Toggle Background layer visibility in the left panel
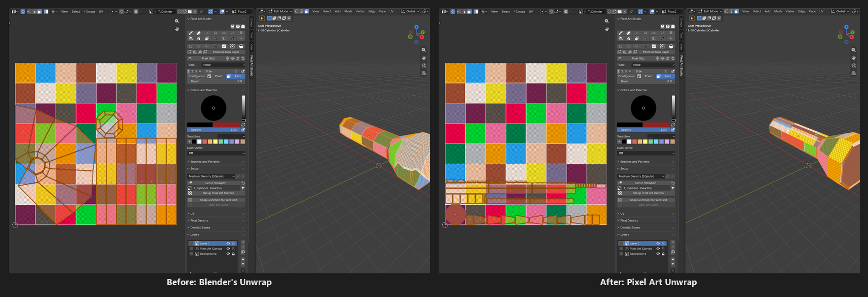Screen dimensions: 868x297 (228, 254)
